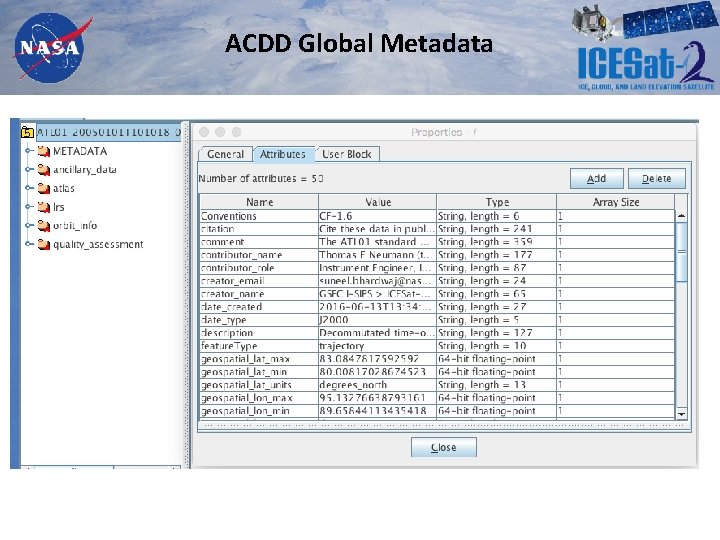Click the Value column header
This screenshot has height=540, width=720.
[x=378, y=202]
